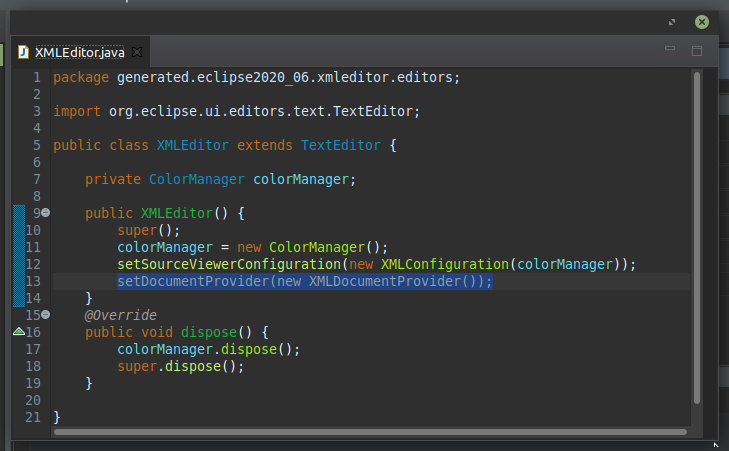Click super.dispose() on line 18

(x=180, y=366)
